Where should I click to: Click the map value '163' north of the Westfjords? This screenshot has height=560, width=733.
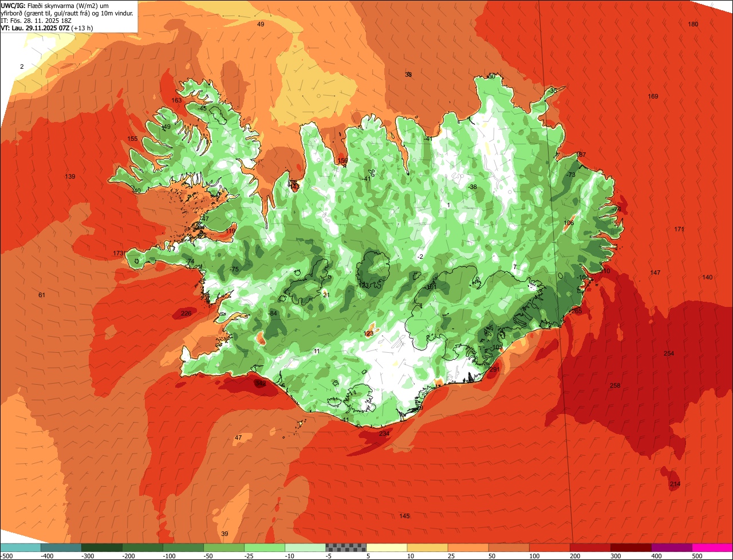[x=177, y=101]
